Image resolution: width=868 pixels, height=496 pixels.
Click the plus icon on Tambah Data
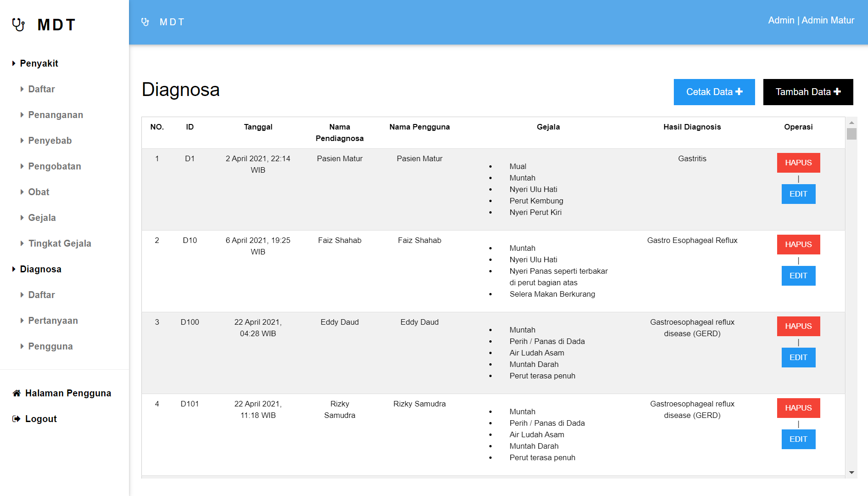[x=837, y=92]
